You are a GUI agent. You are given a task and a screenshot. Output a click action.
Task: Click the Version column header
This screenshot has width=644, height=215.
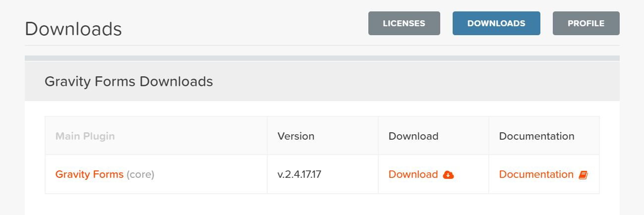click(296, 136)
